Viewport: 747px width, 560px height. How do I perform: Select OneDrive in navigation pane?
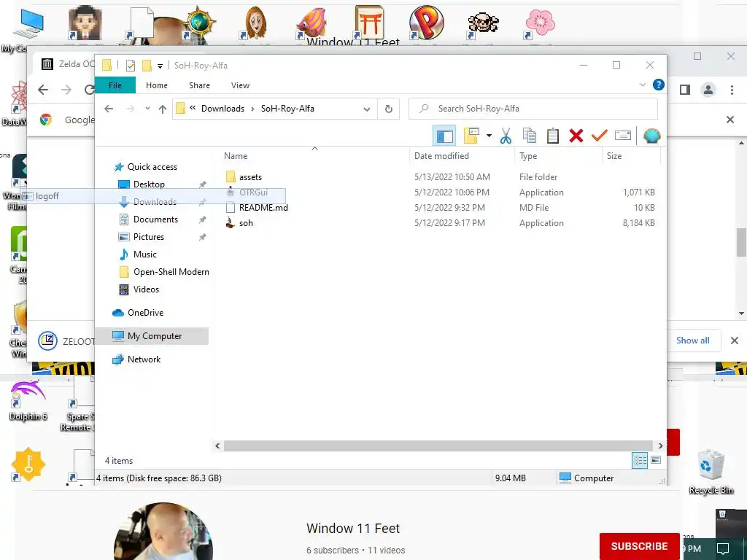coord(145,313)
